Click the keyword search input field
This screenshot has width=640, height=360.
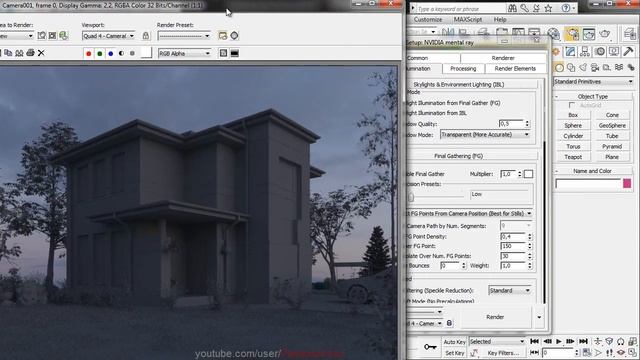coord(460,9)
